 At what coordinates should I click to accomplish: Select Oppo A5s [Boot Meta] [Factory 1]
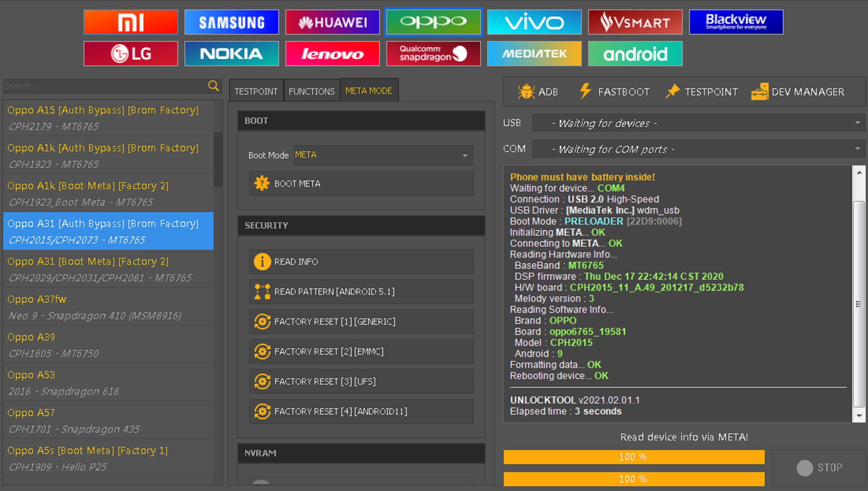pos(108,458)
